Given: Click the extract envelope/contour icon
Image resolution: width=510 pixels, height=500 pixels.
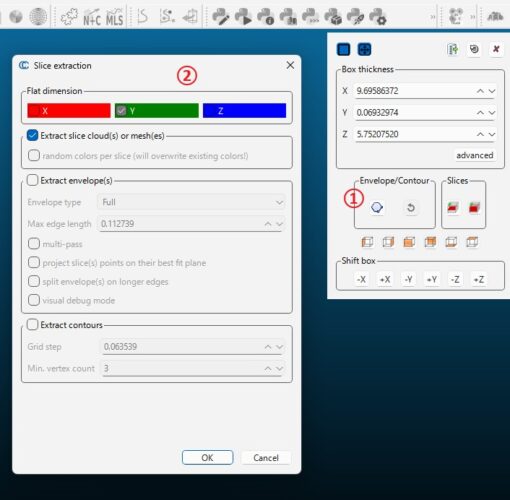Looking at the screenshot, I should [377, 207].
